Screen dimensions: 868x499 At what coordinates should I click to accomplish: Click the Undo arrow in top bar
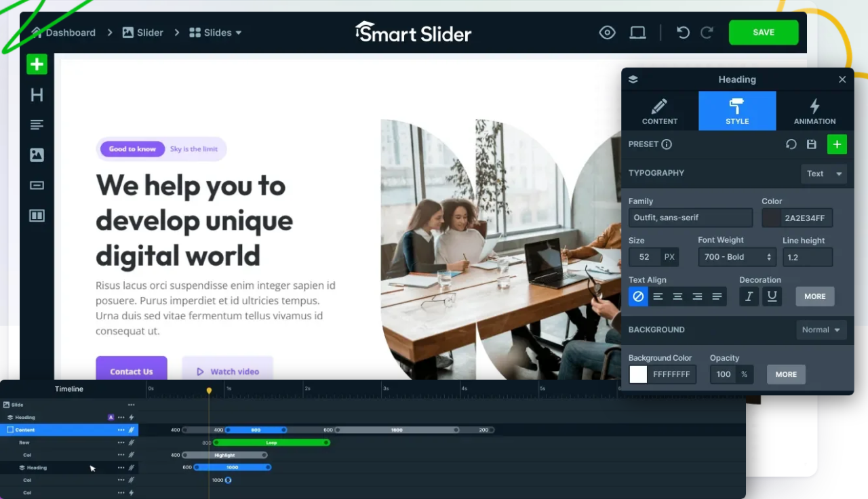[x=683, y=33]
